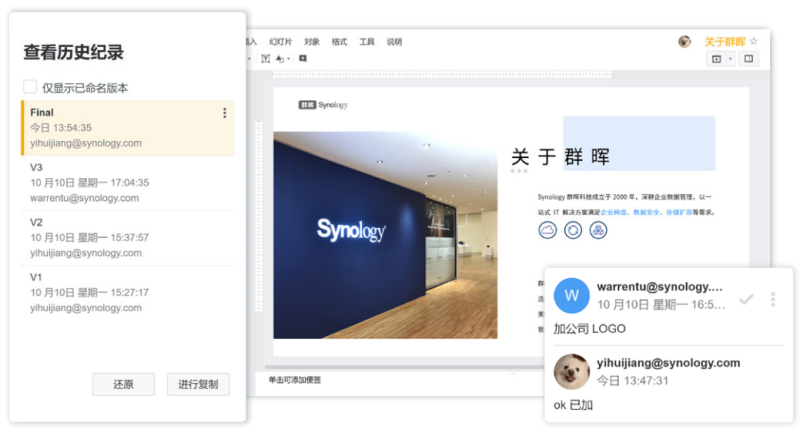The width and height of the screenshot is (800, 433).
Task: Toggle the 仅显示已命名版本 checkbox
Action: click(30, 87)
